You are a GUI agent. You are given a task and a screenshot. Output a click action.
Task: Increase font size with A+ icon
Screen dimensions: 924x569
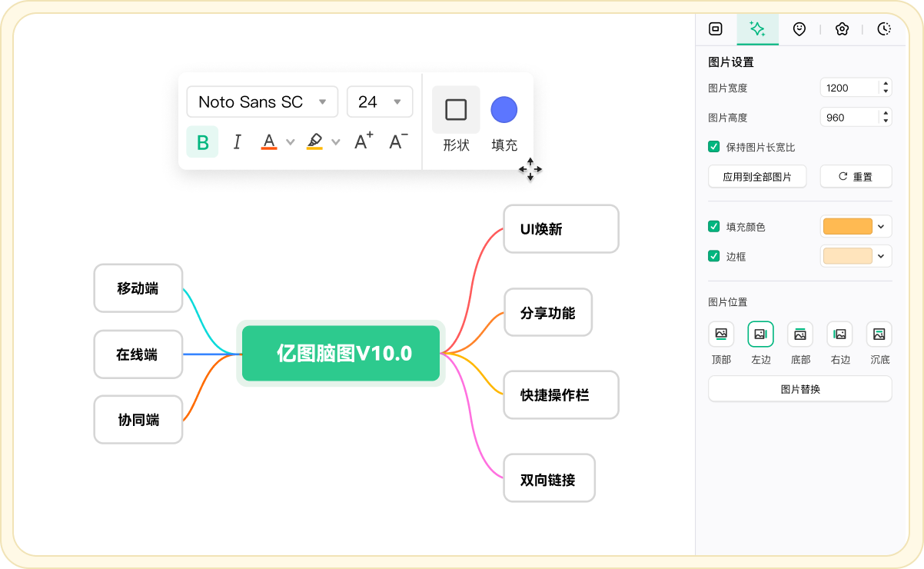point(364,141)
